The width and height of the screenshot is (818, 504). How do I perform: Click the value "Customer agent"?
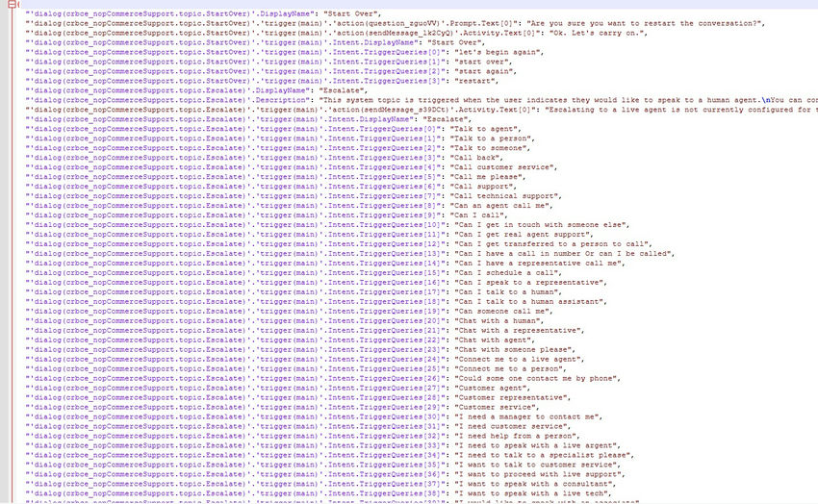(492, 388)
